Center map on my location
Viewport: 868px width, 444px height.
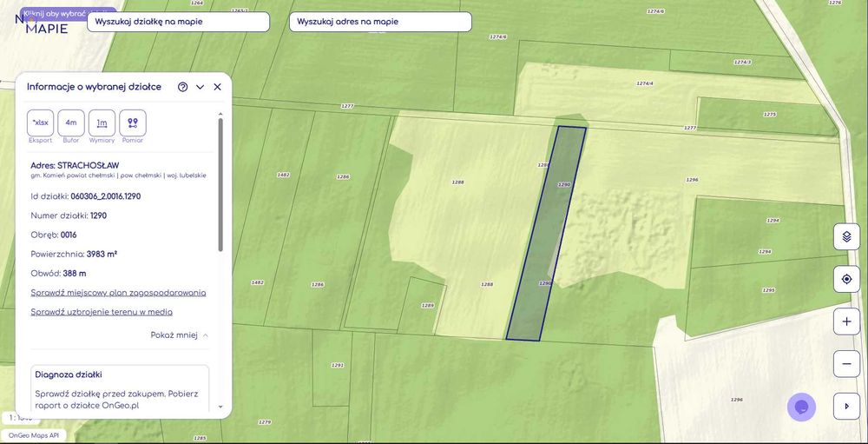pos(846,279)
